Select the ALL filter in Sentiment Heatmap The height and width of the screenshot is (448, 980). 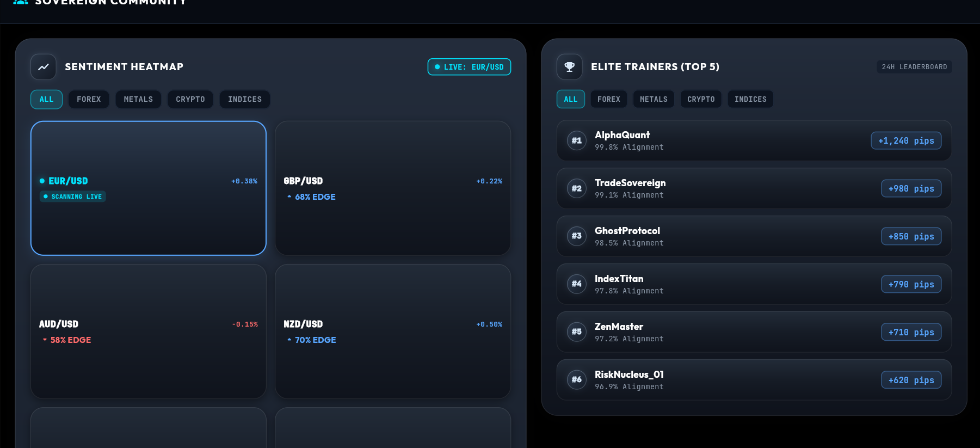pos(47,99)
